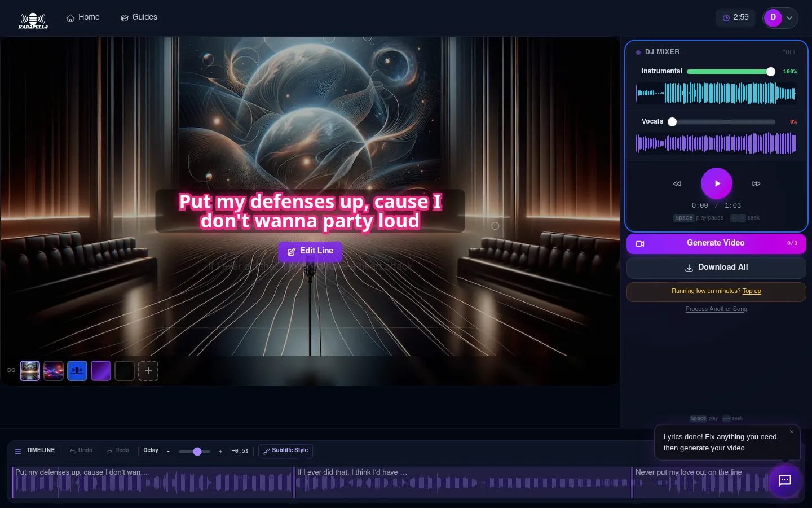Screen dimensions: 812x508
Task: Decrease Delay with the minus stepper
Action: pos(168,452)
